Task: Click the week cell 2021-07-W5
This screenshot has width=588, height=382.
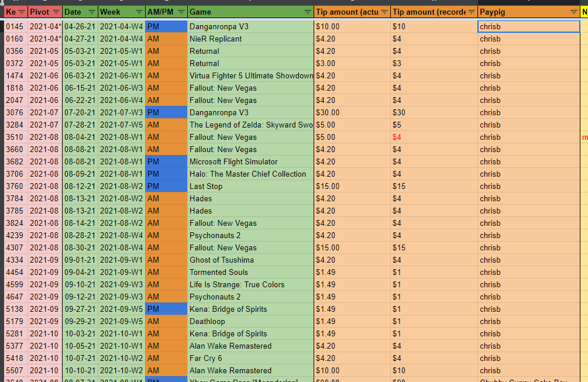Action: [x=122, y=125]
